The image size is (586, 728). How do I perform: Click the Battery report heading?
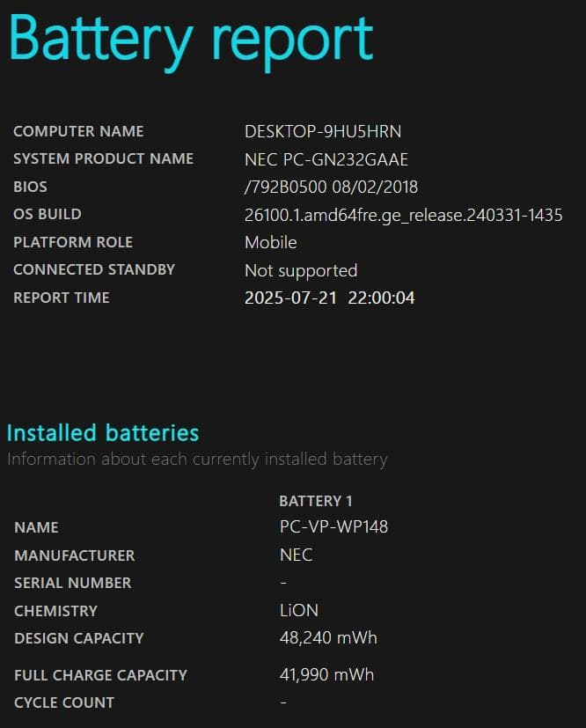[191, 40]
